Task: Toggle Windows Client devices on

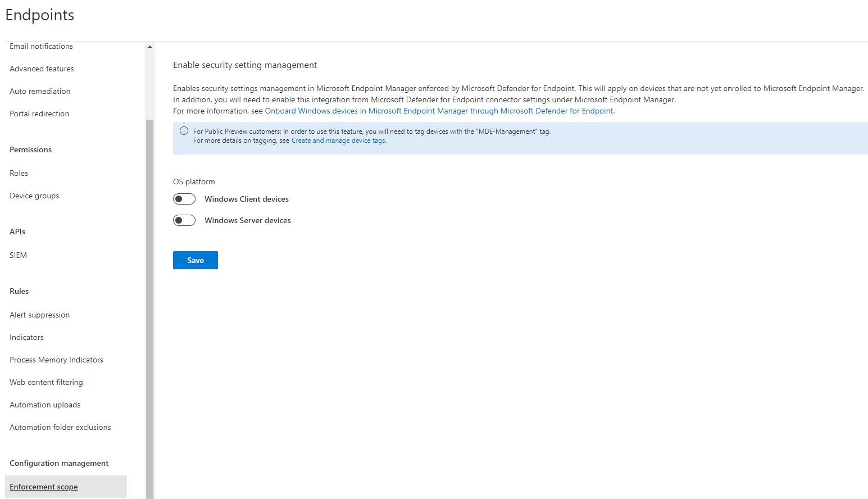Action: 184,198
